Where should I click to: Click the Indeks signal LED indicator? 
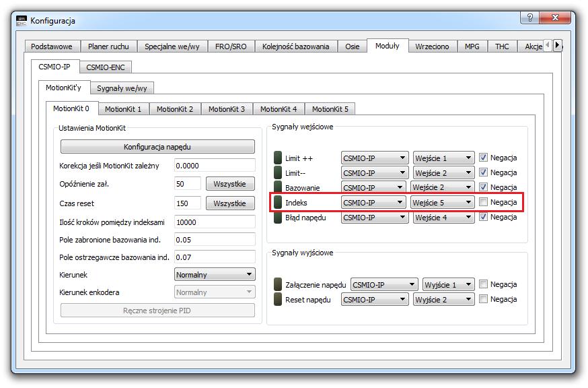[277, 202]
